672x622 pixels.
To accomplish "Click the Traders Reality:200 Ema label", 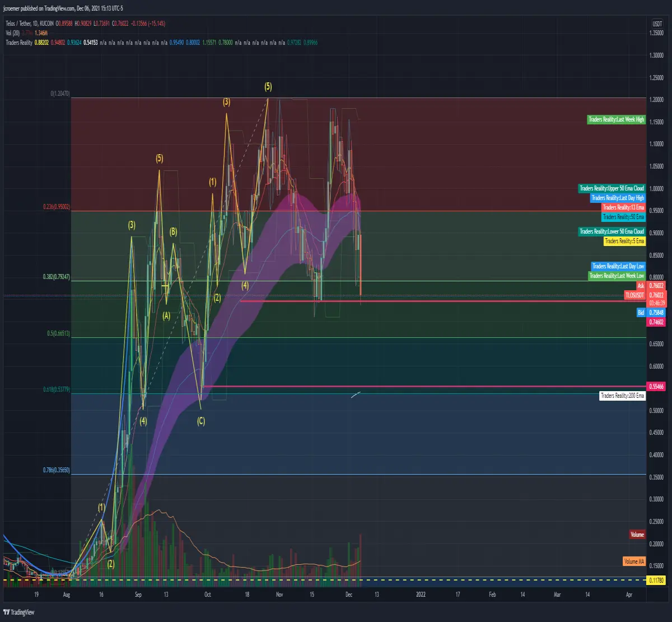I will click(x=622, y=396).
